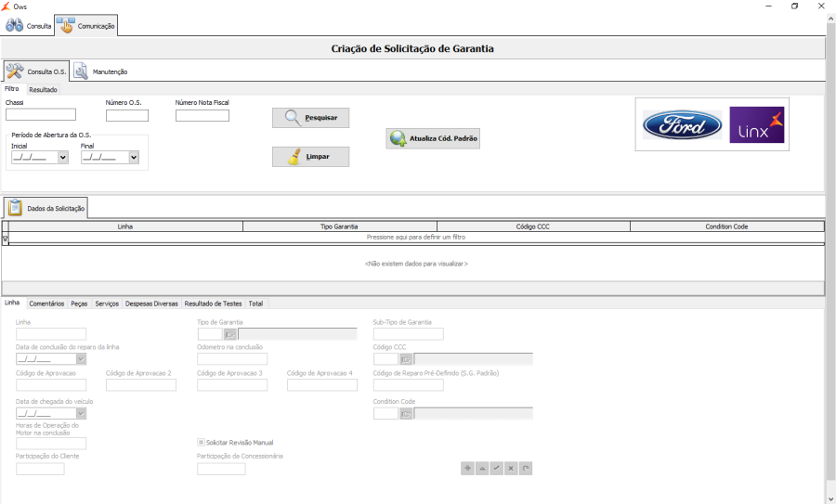This screenshot has width=836, height=504.
Task: Click the confirm checkmark icon
Action: (x=496, y=469)
